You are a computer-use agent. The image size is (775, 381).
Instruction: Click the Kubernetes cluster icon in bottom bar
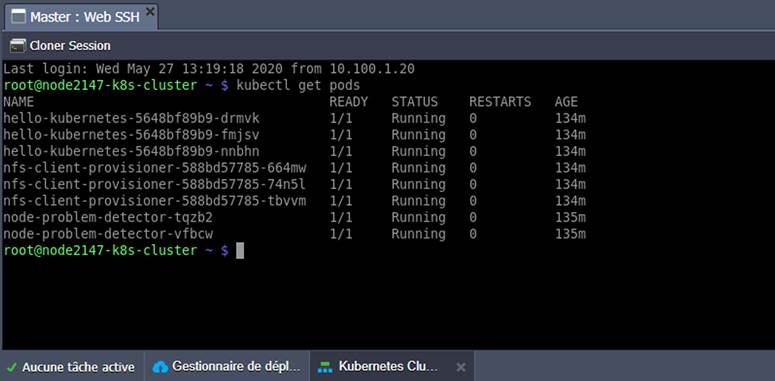point(325,367)
